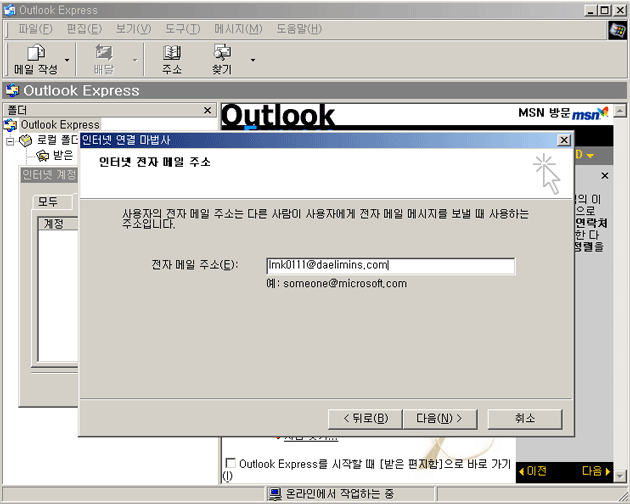Close the 폴더 folder pane
This screenshot has width=630, height=504.
[207, 110]
